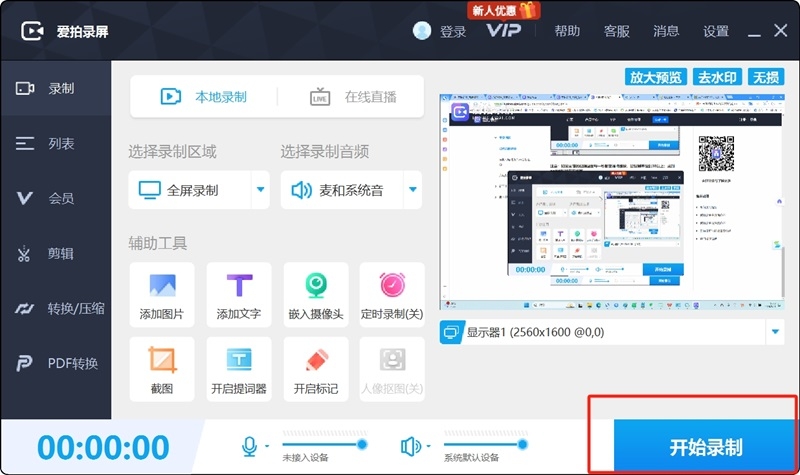Select mic and system sound (麦和系统音) option
Image resolution: width=800 pixels, height=475 pixels.
tap(342, 190)
